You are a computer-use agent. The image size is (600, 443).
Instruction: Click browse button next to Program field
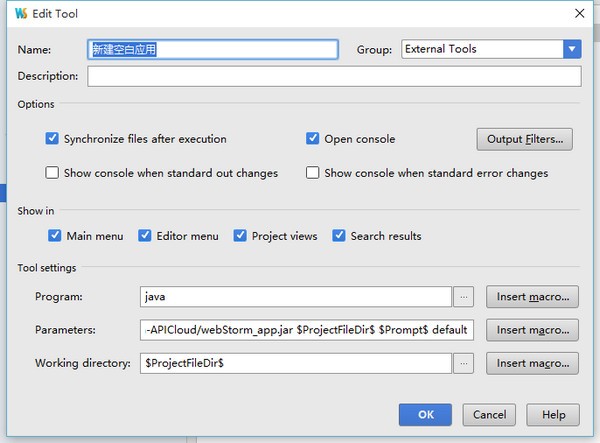[463, 297]
